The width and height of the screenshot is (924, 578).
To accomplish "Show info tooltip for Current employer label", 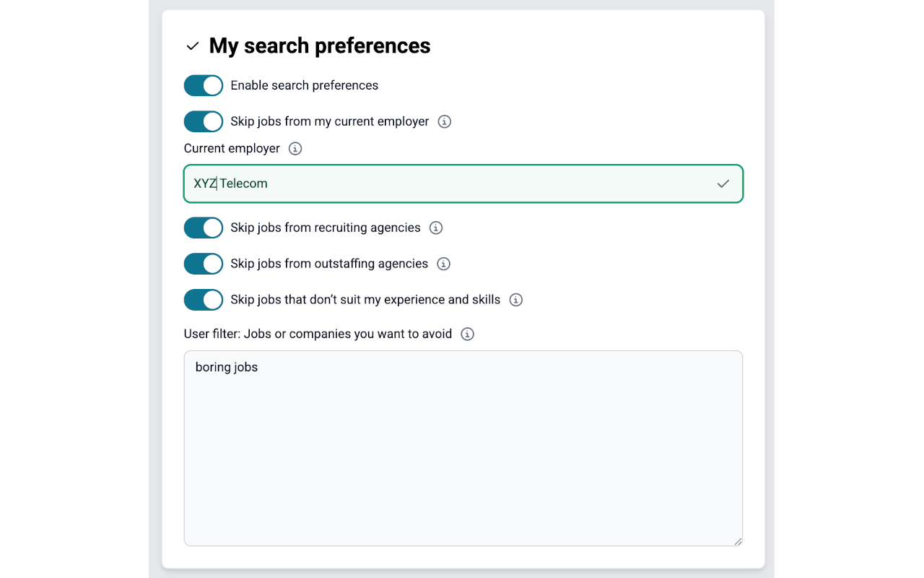I will coord(295,148).
